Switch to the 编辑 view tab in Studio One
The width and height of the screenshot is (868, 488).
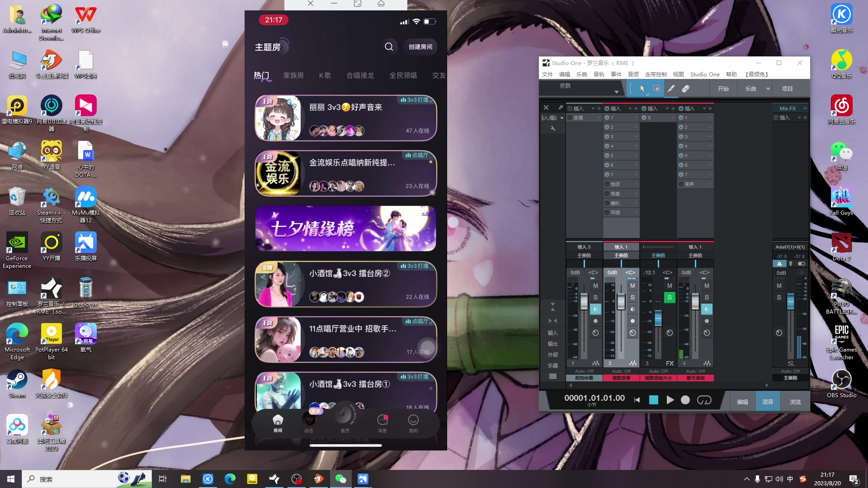[742, 402]
